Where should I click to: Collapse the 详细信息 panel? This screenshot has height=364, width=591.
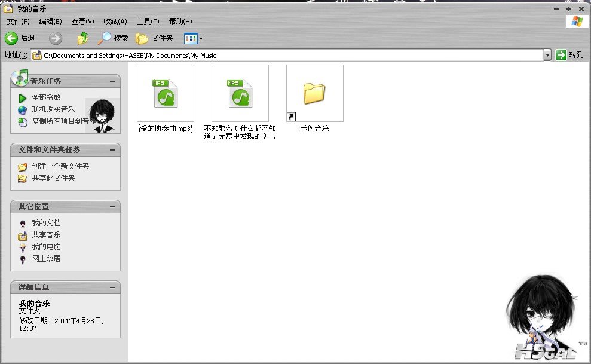pyautogui.click(x=112, y=287)
